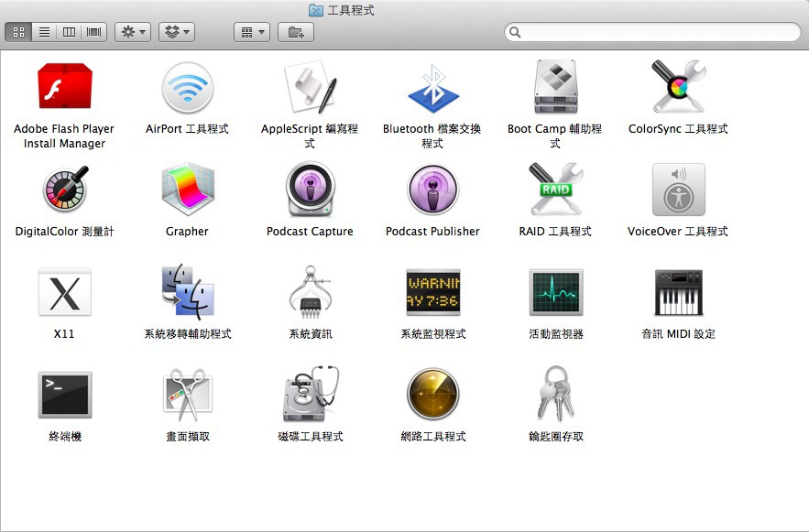Select the Bluetooth 檔案交換程式 icon
Viewport: 809px width, 532px height.
pyautogui.click(x=433, y=88)
